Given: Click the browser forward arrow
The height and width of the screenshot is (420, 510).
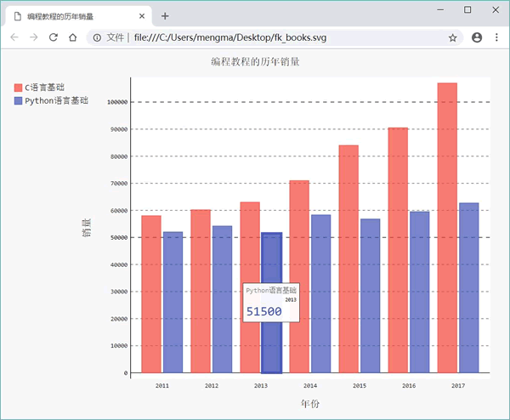Looking at the screenshot, I should click(x=34, y=37).
